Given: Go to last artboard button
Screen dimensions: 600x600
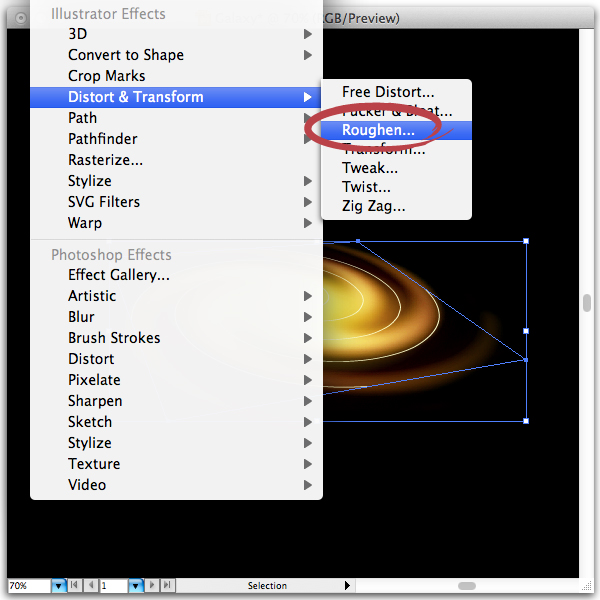Looking at the screenshot, I should click(168, 585).
